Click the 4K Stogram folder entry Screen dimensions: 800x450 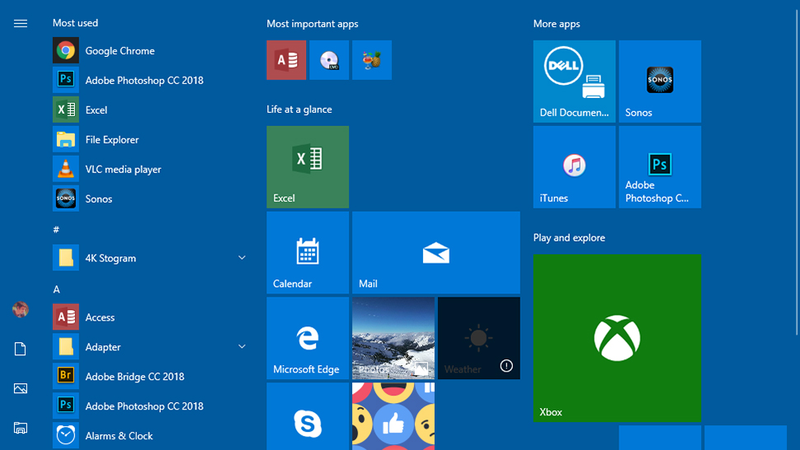click(151, 258)
